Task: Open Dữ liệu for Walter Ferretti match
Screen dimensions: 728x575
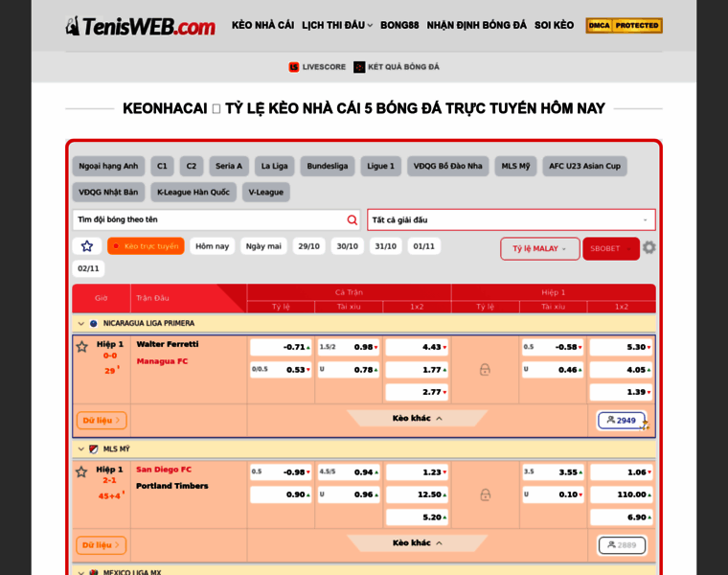Action: pos(102,421)
